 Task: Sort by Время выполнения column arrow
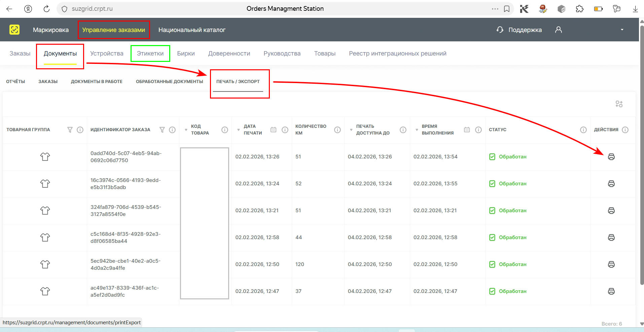[417, 130]
